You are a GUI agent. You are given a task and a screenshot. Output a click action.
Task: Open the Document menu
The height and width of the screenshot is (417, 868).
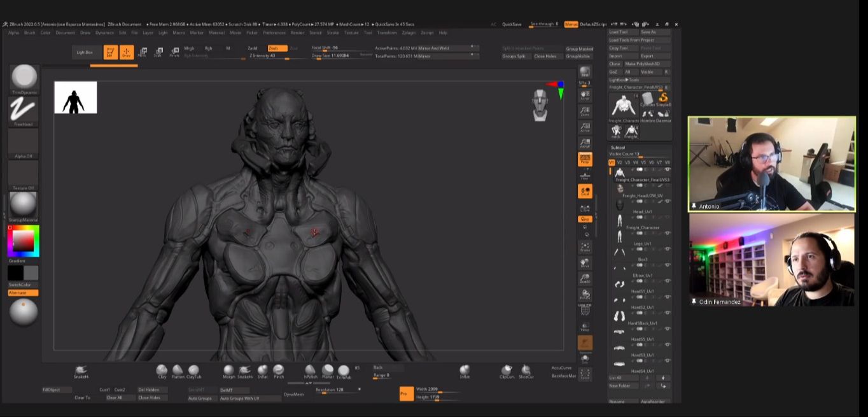(65, 32)
